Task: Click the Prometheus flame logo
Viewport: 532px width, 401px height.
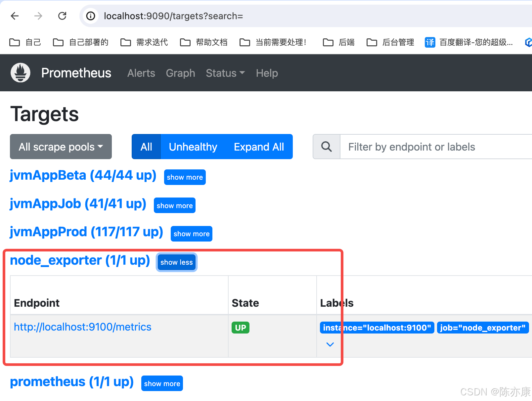Action: (21, 73)
